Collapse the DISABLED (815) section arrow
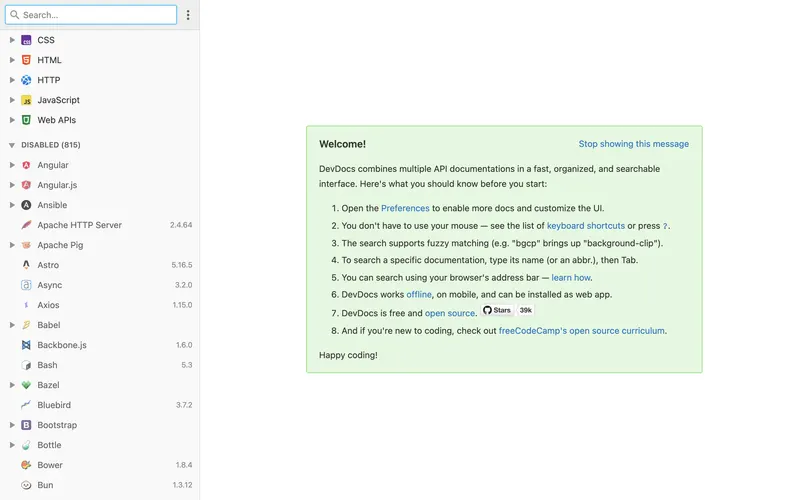This screenshot has height=500, width=800. [x=12, y=145]
